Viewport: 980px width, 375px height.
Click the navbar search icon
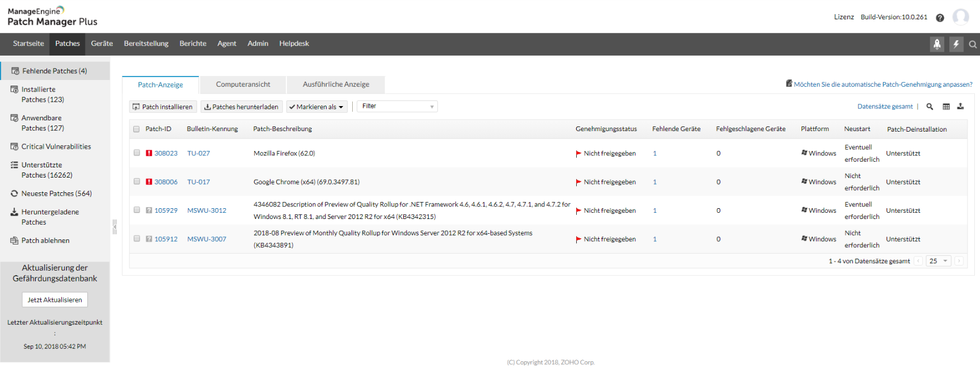pyautogui.click(x=973, y=44)
